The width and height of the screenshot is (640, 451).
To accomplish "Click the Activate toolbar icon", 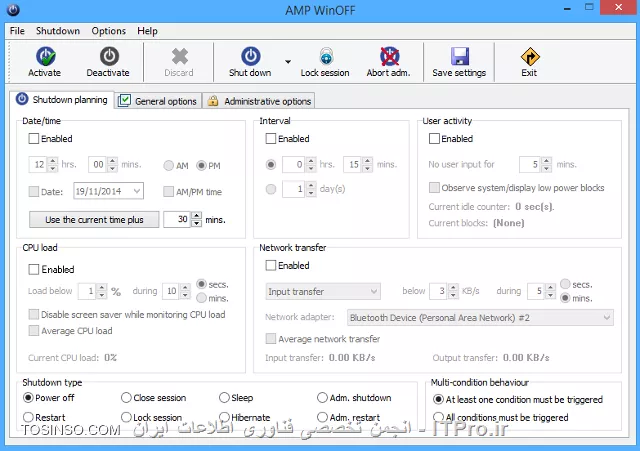I will [45, 56].
